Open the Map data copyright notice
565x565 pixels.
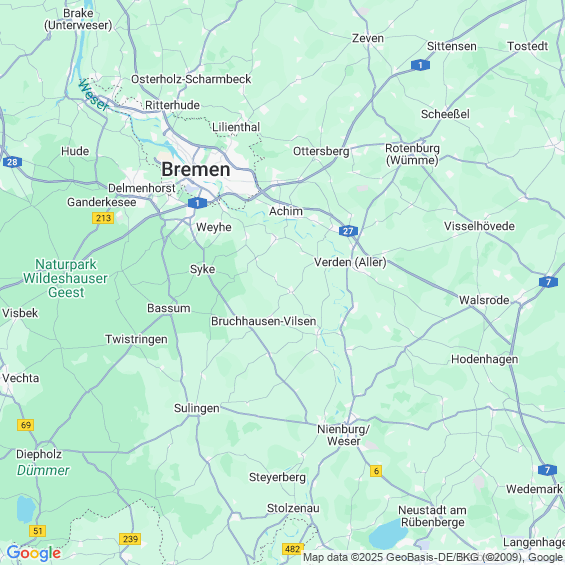coord(433,557)
